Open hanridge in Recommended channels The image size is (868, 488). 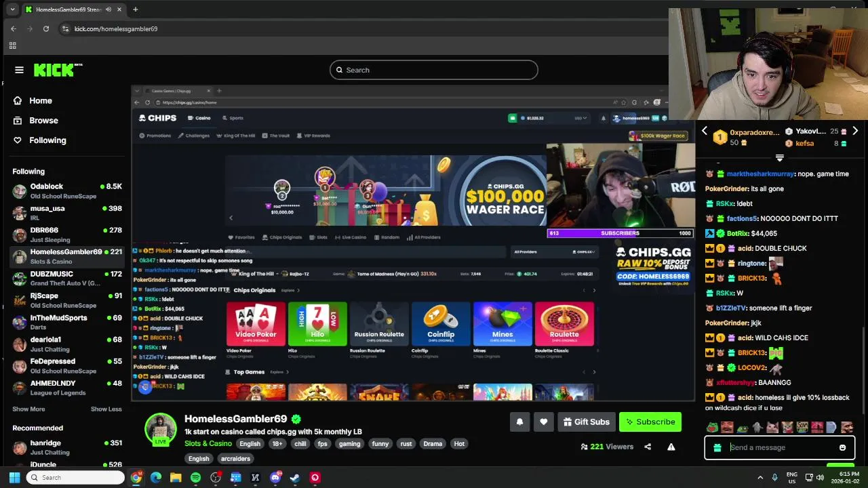pos(66,447)
